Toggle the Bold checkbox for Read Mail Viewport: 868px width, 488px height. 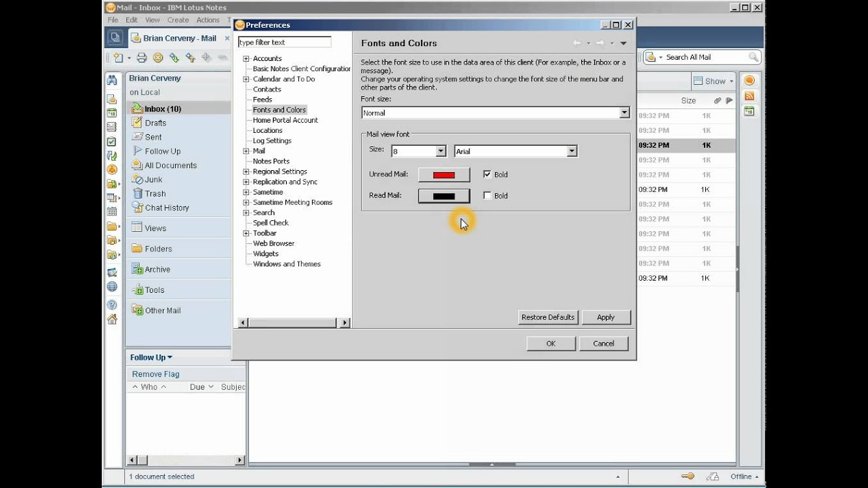click(487, 195)
